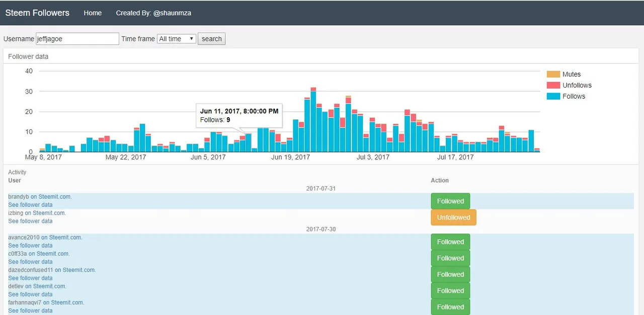The height and width of the screenshot is (315, 644).
Task: Open the Created By: @shaunmza link
Action: pyautogui.click(x=153, y=13)
